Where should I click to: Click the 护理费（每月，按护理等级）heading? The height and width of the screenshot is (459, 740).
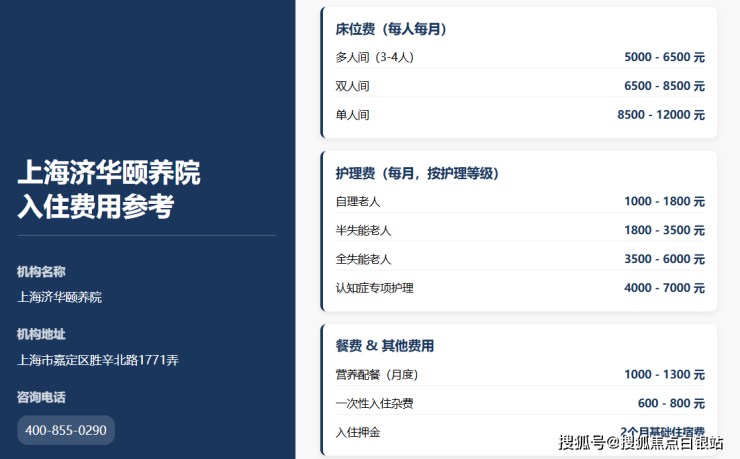click(x=417, y=174)
